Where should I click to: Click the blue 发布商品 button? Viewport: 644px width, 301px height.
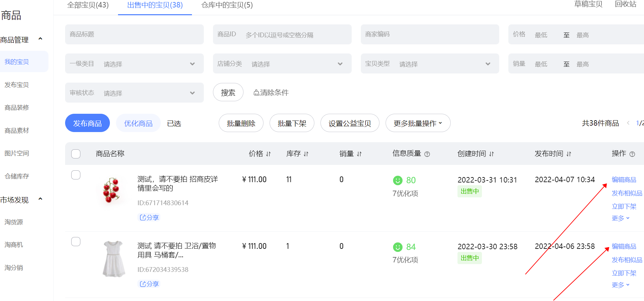pyautogui.click(x=87, y=123)
